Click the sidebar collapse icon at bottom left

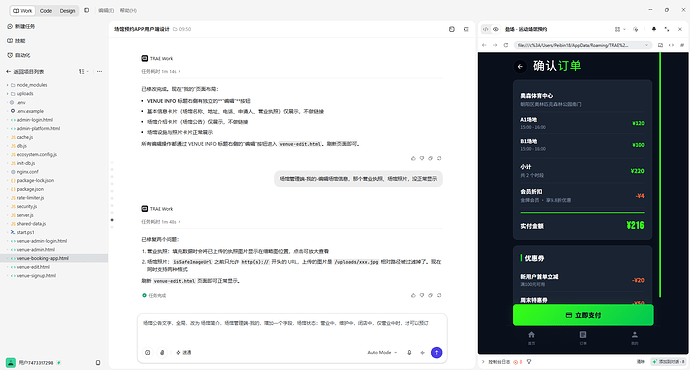tap(98, 363)
